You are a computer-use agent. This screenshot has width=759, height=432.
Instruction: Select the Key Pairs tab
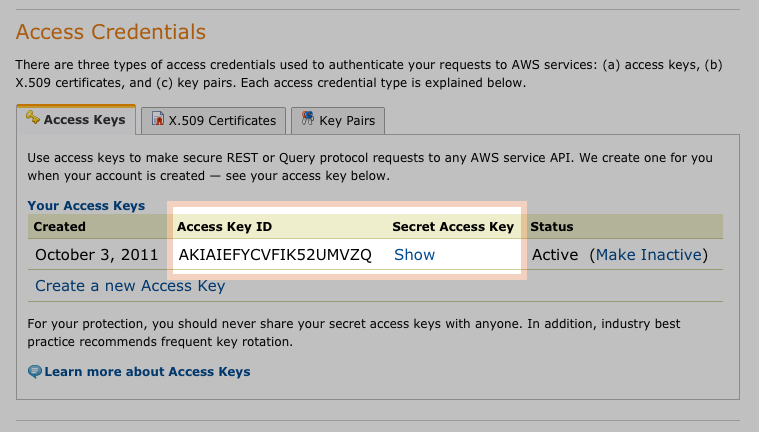click(338, 121)
